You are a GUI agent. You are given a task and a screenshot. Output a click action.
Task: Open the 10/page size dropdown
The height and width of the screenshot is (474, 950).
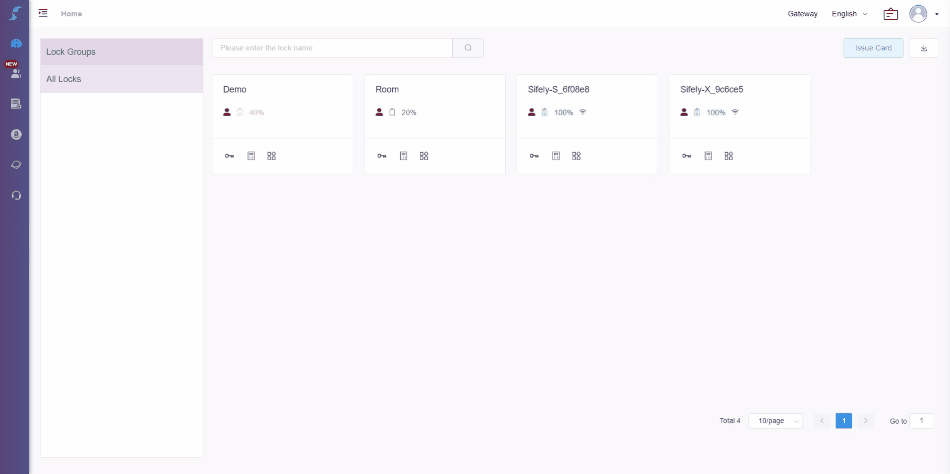[x=776, y=421]
